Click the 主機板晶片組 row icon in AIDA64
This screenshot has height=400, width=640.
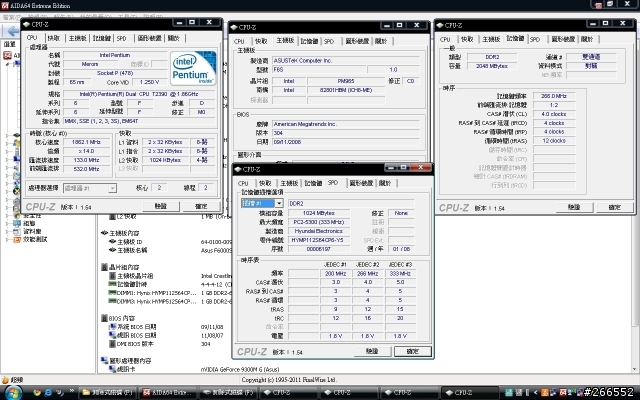[x=112, y=276]
